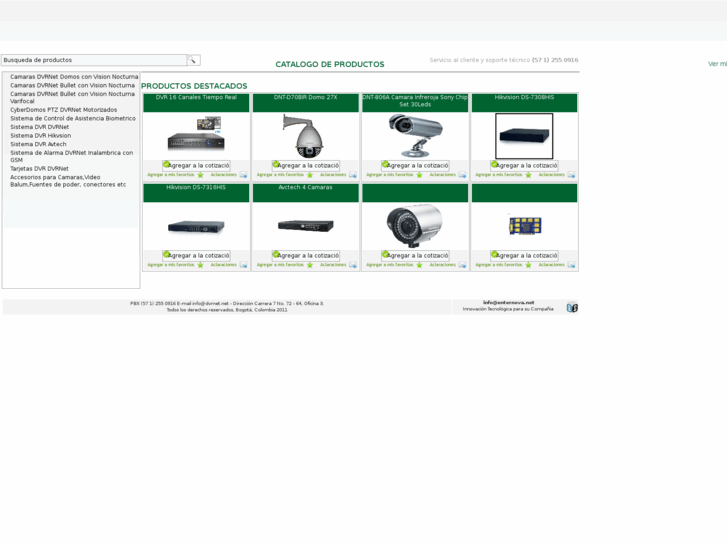Screen dimensions: 727x545
Task: Click favorites star for Avtech 4 Camaras
Action: pyautogui.click(x=310, y=265)
